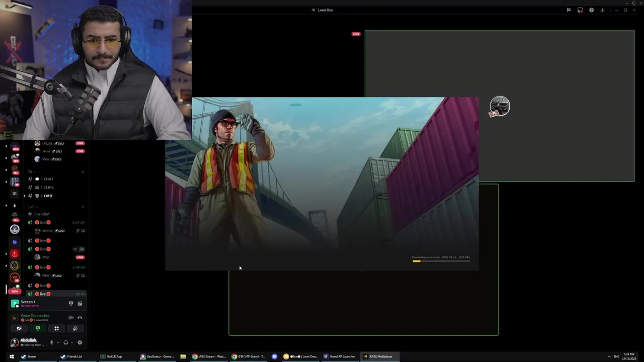Image resolution: width=644 pixels, height=362 pixels.
Task: Open the clock showing 5:24 PM
Action: tap(629, 356)
